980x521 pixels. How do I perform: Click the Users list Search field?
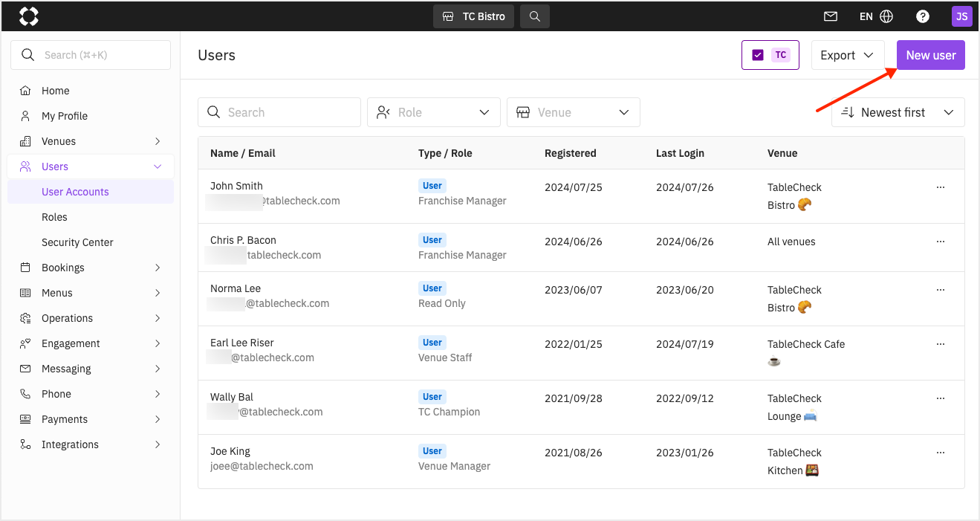click(279, 112)
